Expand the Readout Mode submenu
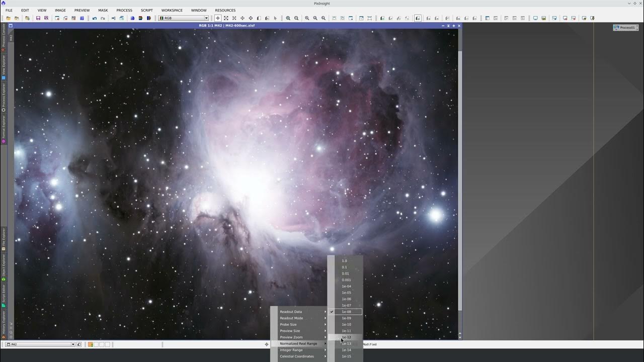Viewport: 644px width, 362px height. click(299, 318)
